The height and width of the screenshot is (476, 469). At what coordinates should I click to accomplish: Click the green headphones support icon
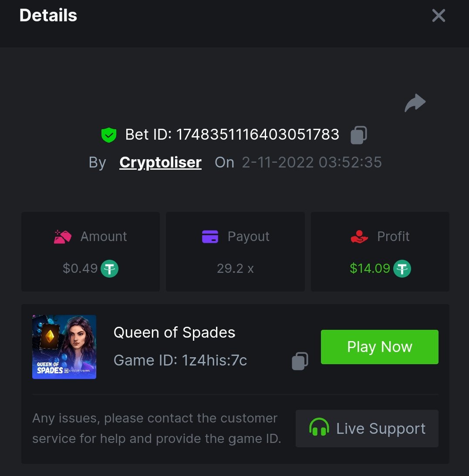click(x=319, y=428)
